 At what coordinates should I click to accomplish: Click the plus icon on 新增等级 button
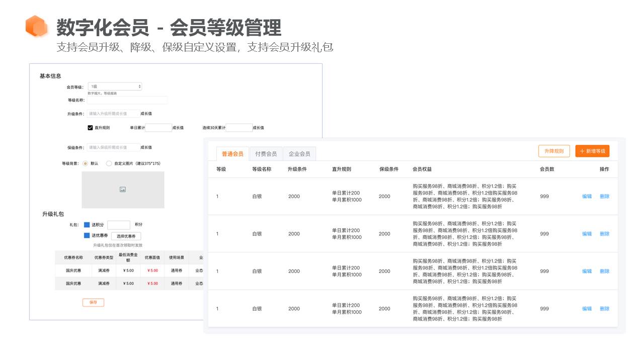pos(582,151)
